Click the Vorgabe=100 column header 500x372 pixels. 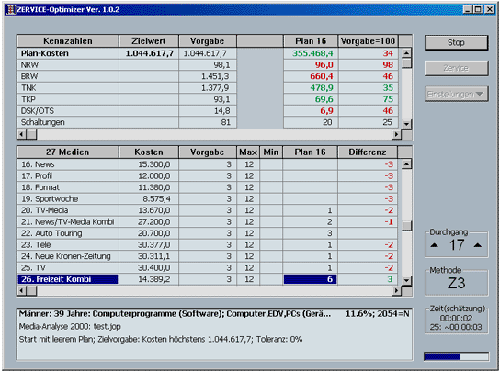click(x=368, y=41)
